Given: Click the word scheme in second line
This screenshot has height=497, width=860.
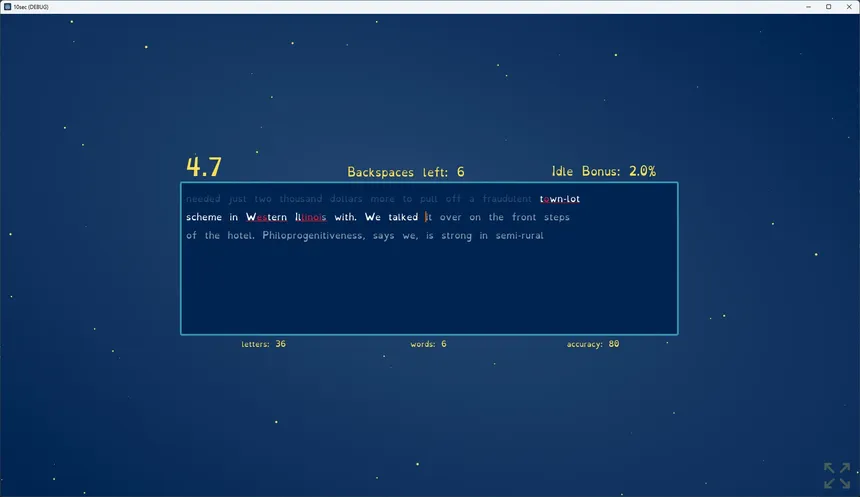Looking at the screenshot, I should coord(204,217).
